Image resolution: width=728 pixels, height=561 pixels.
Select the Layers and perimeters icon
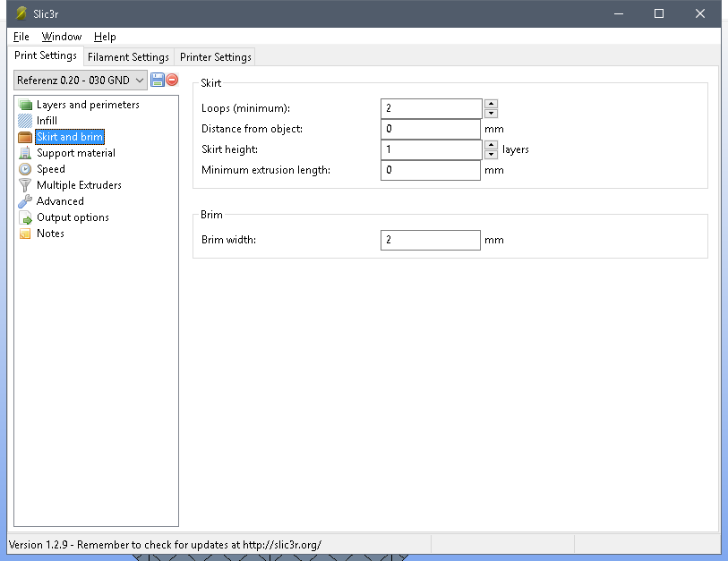click(25, 105)
